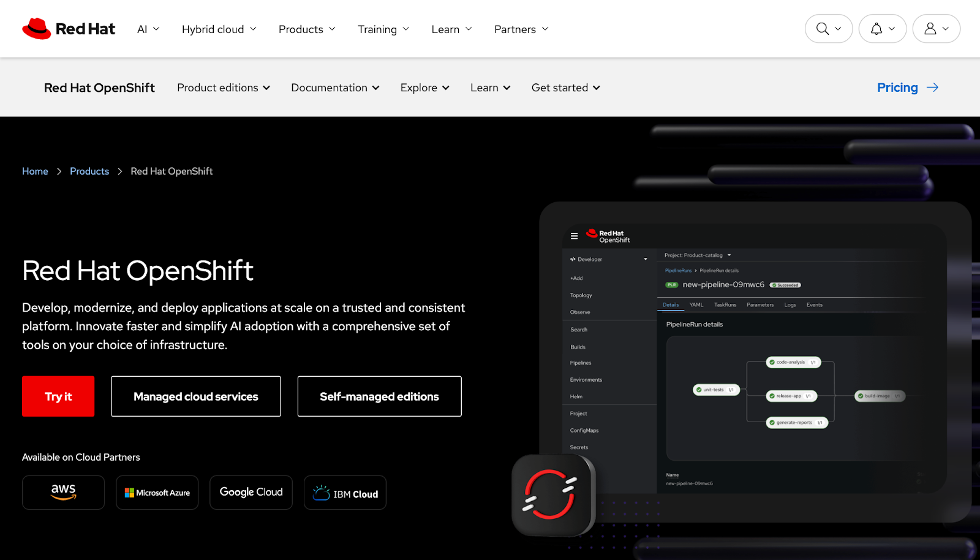Screen dimensions: 980x560
Task: Click the hamburger menu icon in console image
Action: (x=574, y=236)
